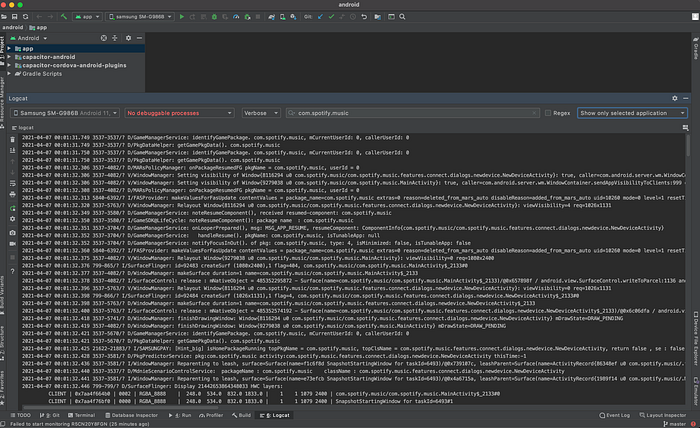Click the Screen Record video camera icon

point(12,244)
